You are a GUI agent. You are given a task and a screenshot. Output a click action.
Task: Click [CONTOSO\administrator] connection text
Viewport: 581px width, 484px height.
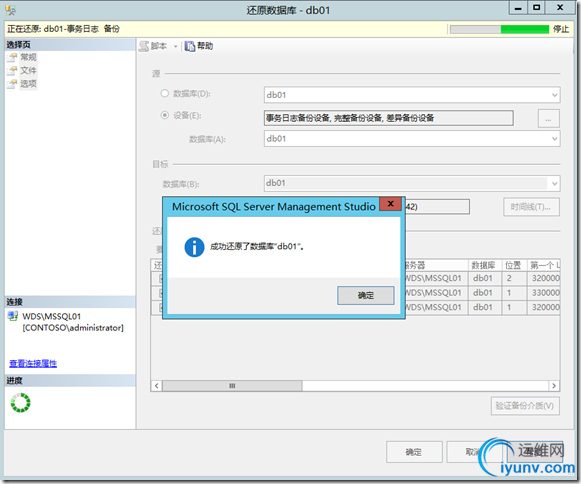[73, 328]
